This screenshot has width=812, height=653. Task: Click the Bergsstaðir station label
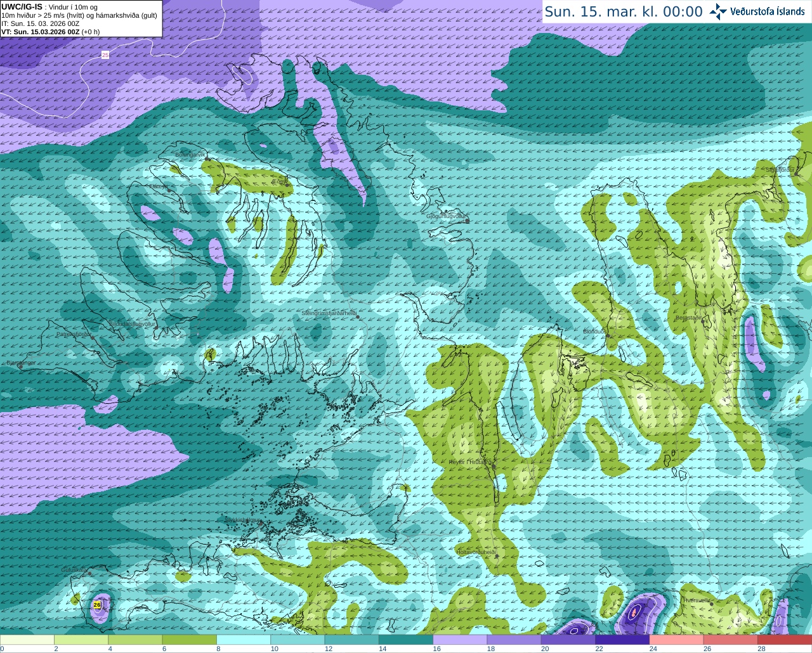pyautogui.click(x=688, y=318)
